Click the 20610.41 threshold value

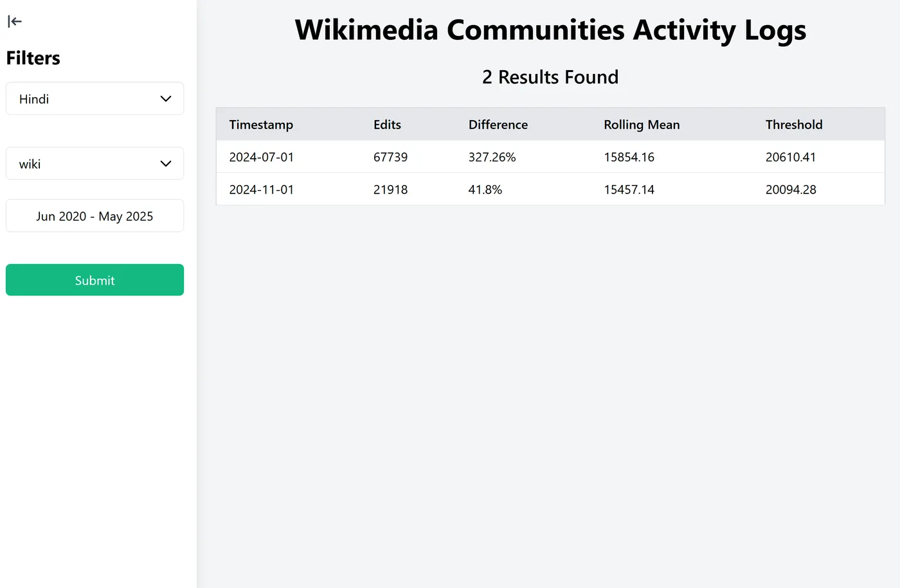click(791, 157)
